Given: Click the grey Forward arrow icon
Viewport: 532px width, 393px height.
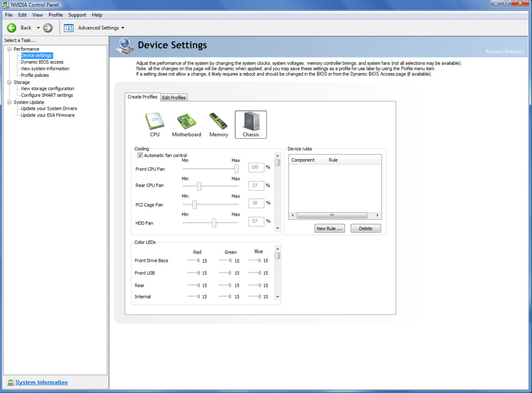Looking at the screenshot, I should [x=48, y=28].
